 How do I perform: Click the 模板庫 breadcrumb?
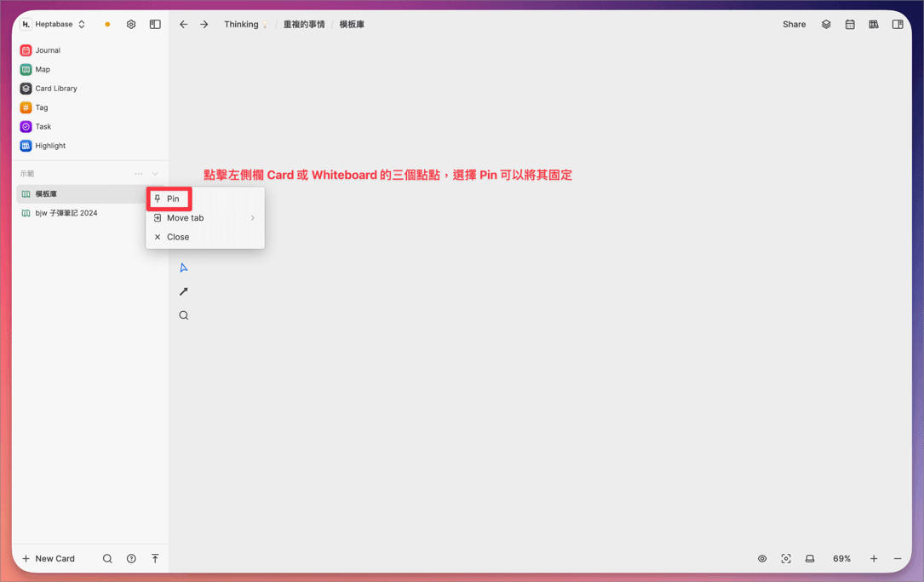coord(352,24)
